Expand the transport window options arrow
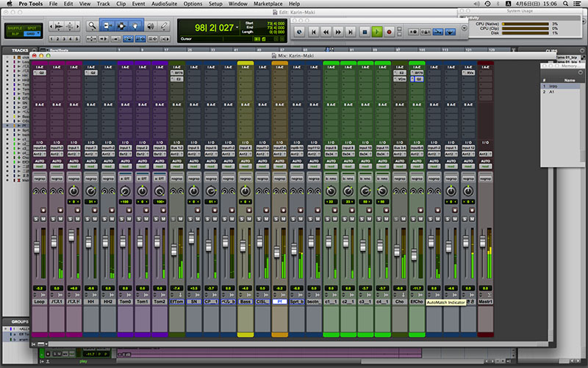 [464, 28]
